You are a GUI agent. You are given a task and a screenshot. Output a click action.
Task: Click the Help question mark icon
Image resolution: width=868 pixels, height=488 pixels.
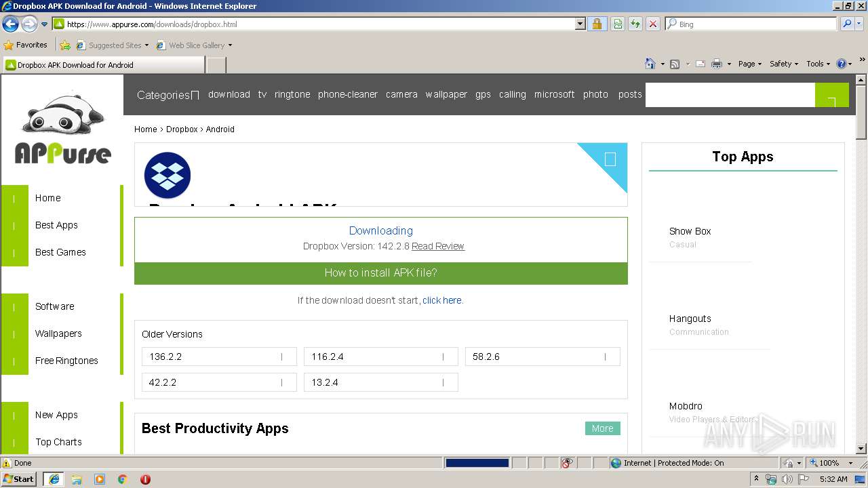842,64
